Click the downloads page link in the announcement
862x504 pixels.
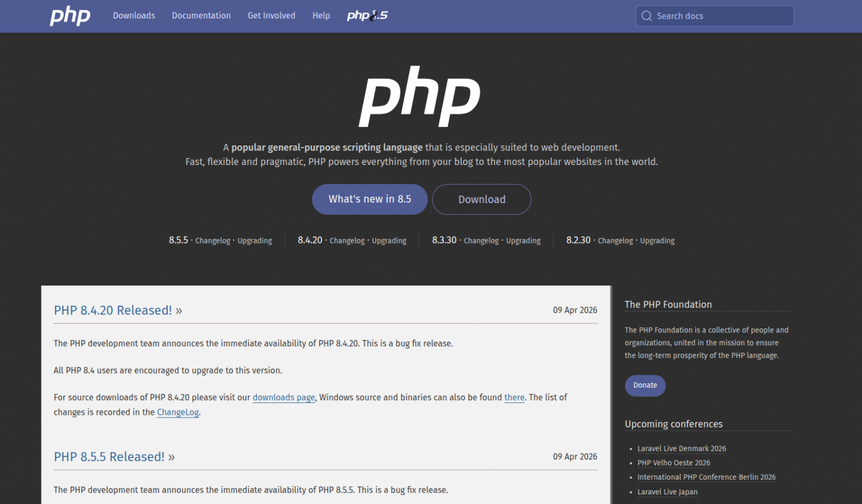click(283, 397)
